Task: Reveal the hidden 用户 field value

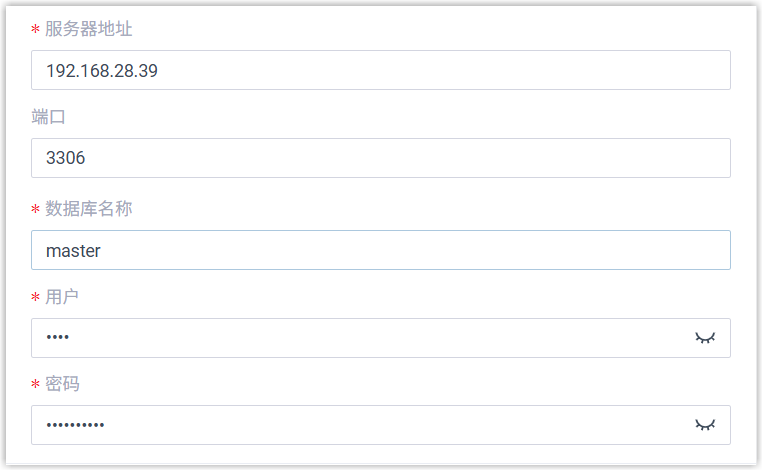Action: tap(706, 338)
